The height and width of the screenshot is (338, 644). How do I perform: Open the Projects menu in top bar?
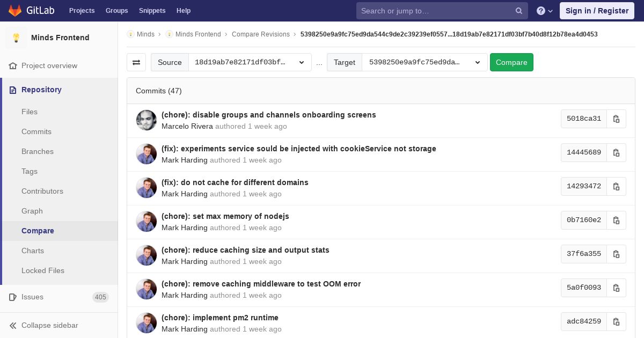click(x=82, y=11)
